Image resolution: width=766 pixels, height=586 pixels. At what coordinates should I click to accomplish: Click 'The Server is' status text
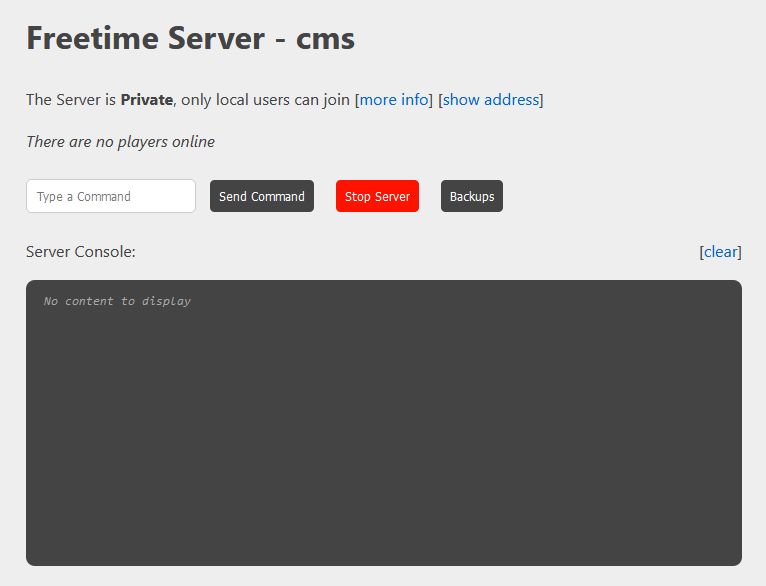[71, 100]
